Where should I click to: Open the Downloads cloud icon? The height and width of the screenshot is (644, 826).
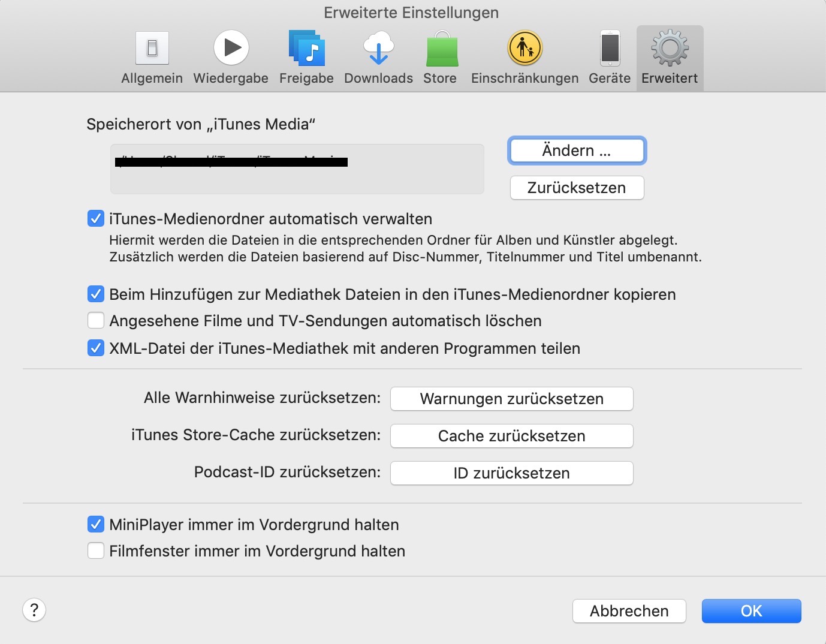pyautogui.click(x=379, y=48)
